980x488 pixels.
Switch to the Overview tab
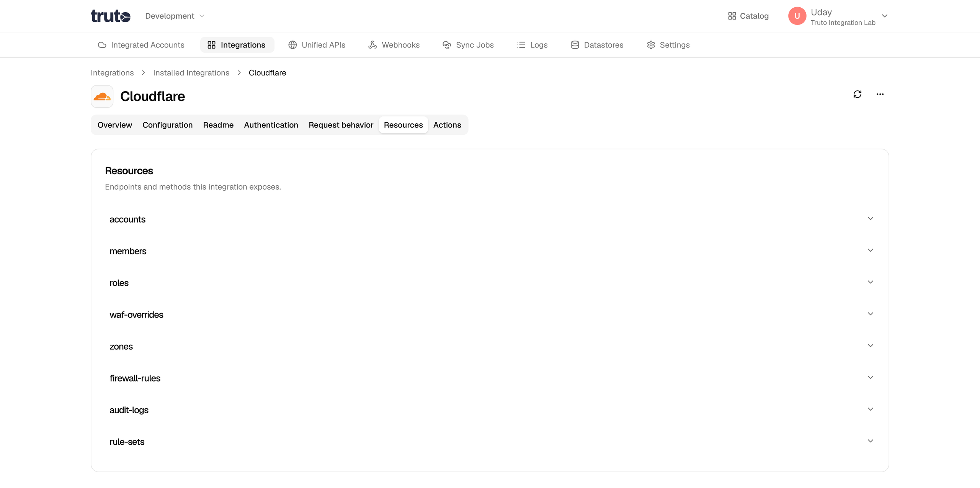(114, 125)
